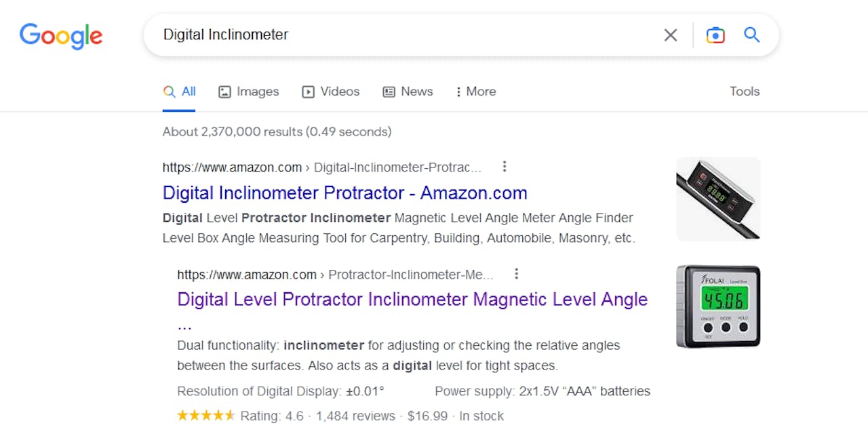The width and height of the screenshot is (868, 436).
Task: Open the Digital Level Protractor Inclinometer result
Action: click(412, 299)
